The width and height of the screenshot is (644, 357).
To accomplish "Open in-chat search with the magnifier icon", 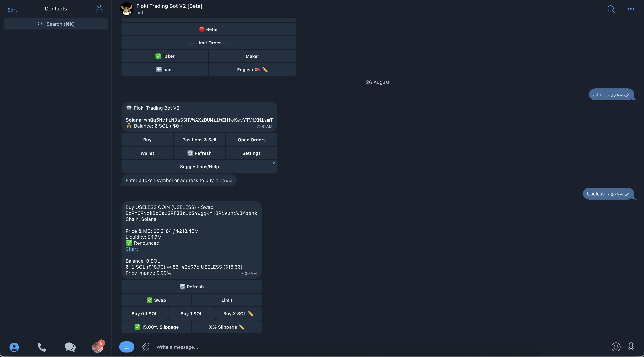I will pyautogui.click(x=611, y=9).
